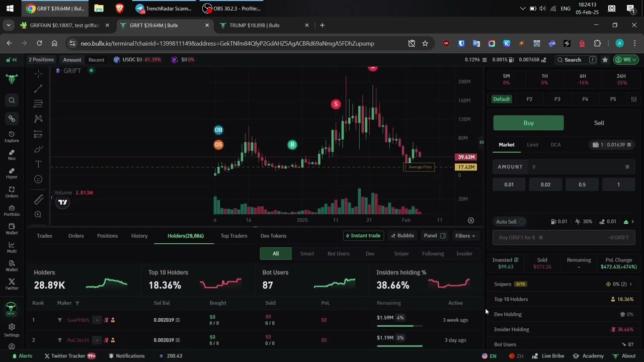Open Chrome tab search dropdown
The height and width of the screenshot is (362, 644).
point(9,25)
